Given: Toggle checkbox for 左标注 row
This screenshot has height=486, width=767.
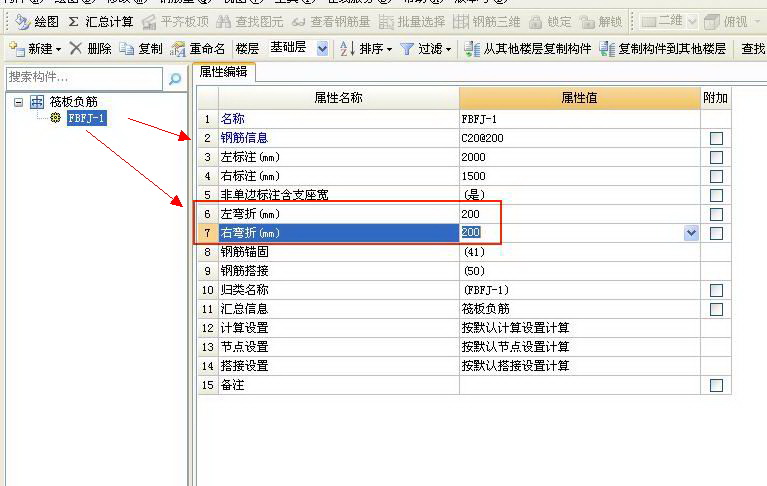Looking at the screenshot, I should point(716,157).
